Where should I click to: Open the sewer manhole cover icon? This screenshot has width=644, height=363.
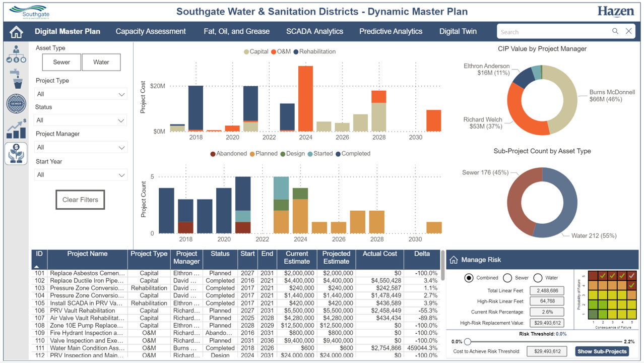pyautogui.click(x=16, y=103)
